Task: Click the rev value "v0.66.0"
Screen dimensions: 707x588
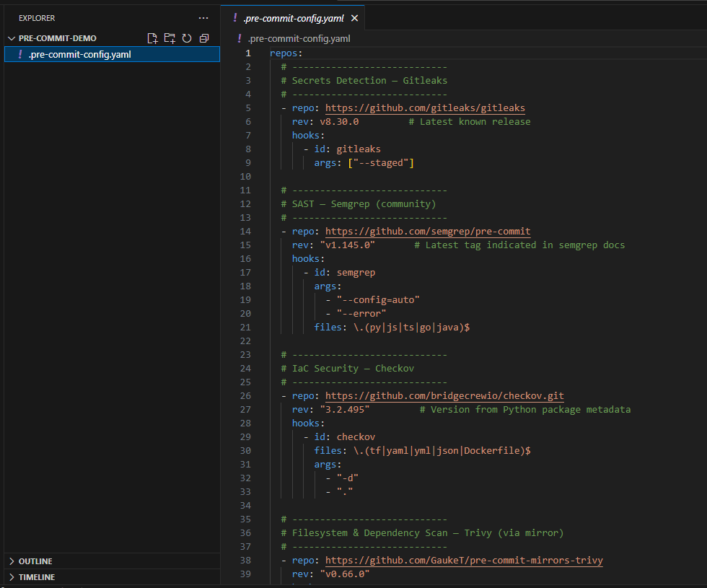Action: pos(345,574)
